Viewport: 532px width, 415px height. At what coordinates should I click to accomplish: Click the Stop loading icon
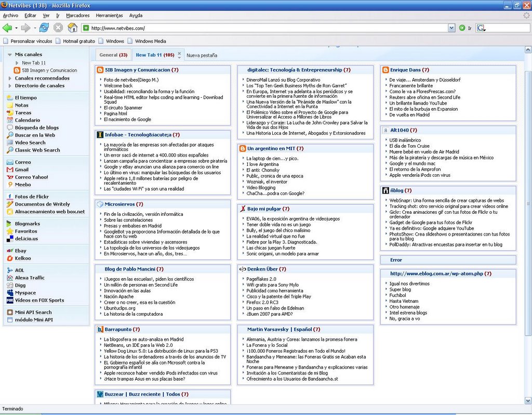pyautogui.click(x=58, y=28)
